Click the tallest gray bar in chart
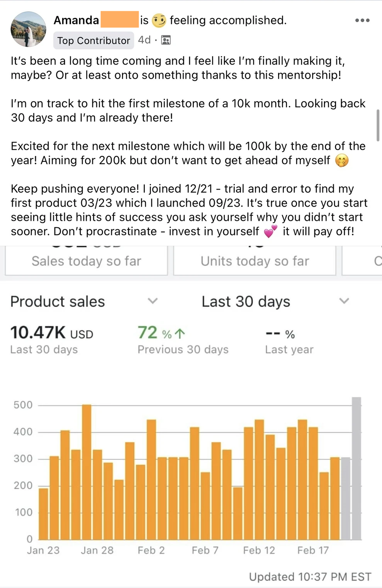The width and height of the screenshot is (382, 588). click(x=356, y=468)
